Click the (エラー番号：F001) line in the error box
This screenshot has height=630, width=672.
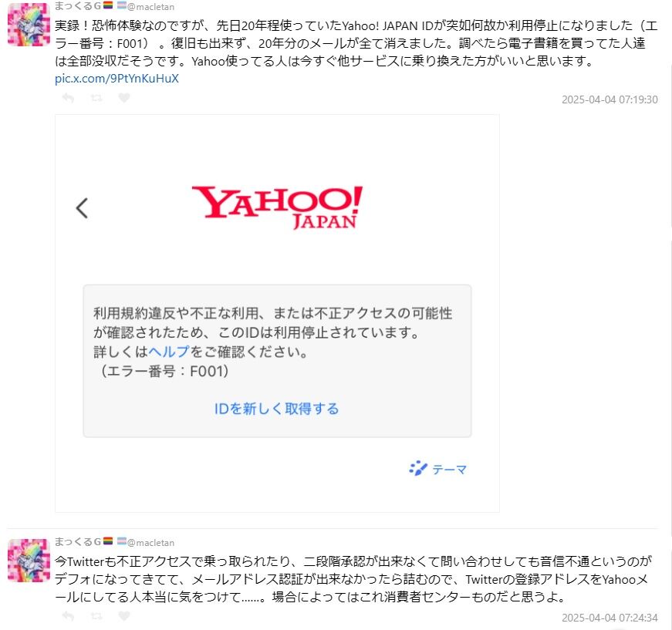click(x=164, y=371)
